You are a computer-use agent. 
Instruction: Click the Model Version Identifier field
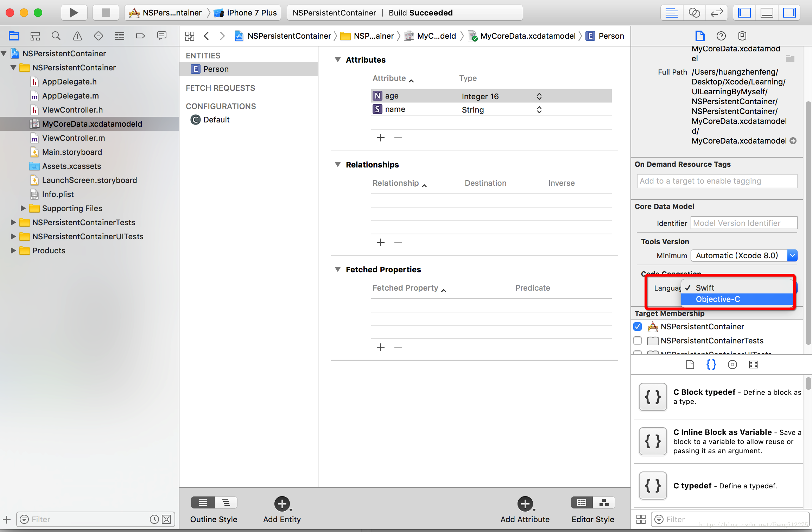click(x=743, y=223)
